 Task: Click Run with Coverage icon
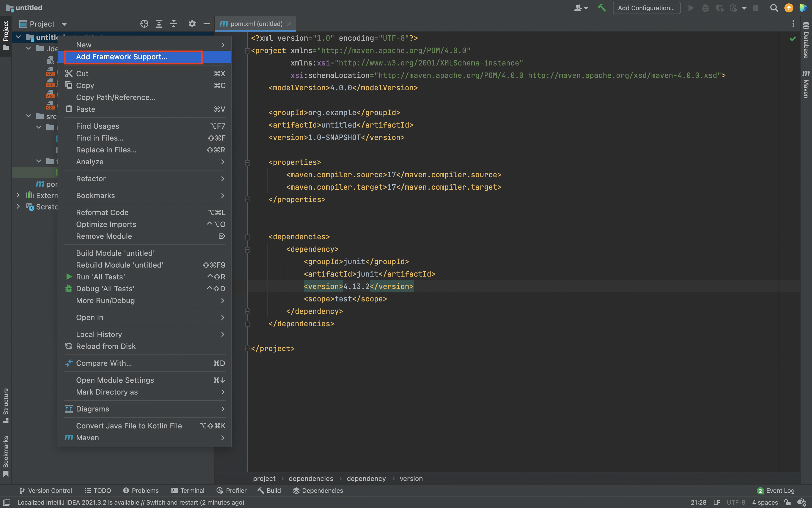pyautogui.click(x=720, y=8)
